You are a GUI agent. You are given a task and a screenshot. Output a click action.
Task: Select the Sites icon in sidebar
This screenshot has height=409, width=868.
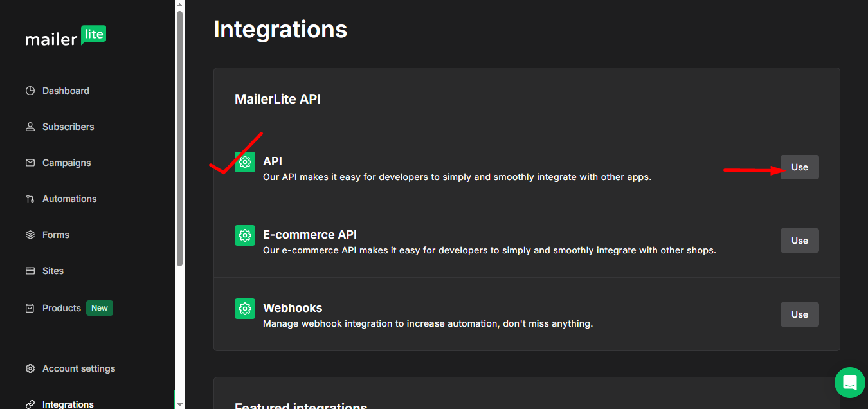[30, 270]
